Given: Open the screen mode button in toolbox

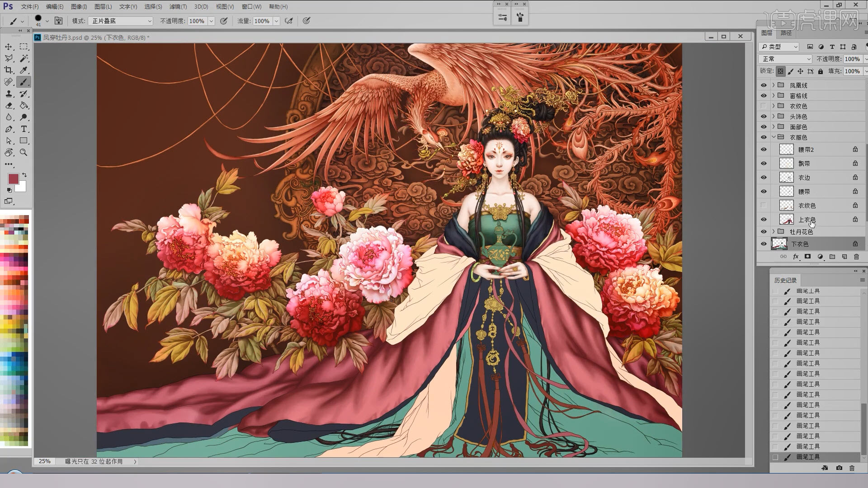Looking at the screenshot, I should (x=9, y=201).
